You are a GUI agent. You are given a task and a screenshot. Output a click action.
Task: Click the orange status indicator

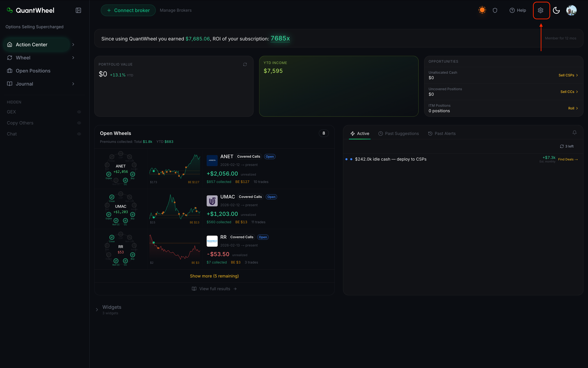click(482, 10)
